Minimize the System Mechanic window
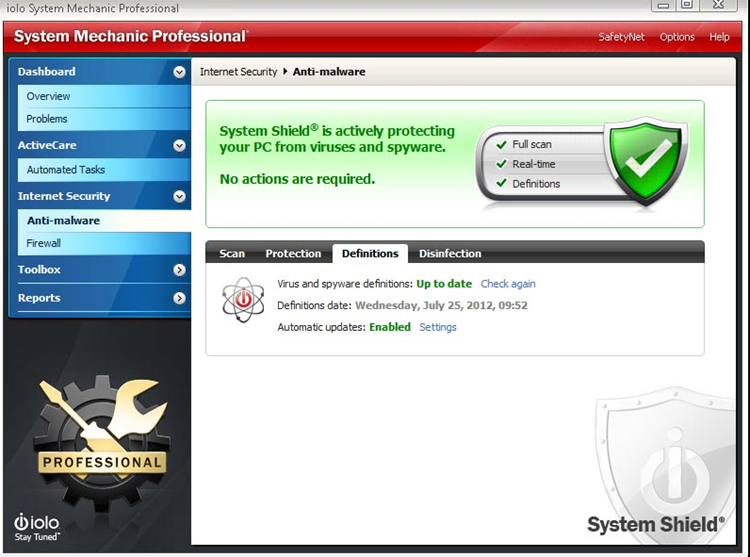The image size is (750, 557). [x=663, y=5]
